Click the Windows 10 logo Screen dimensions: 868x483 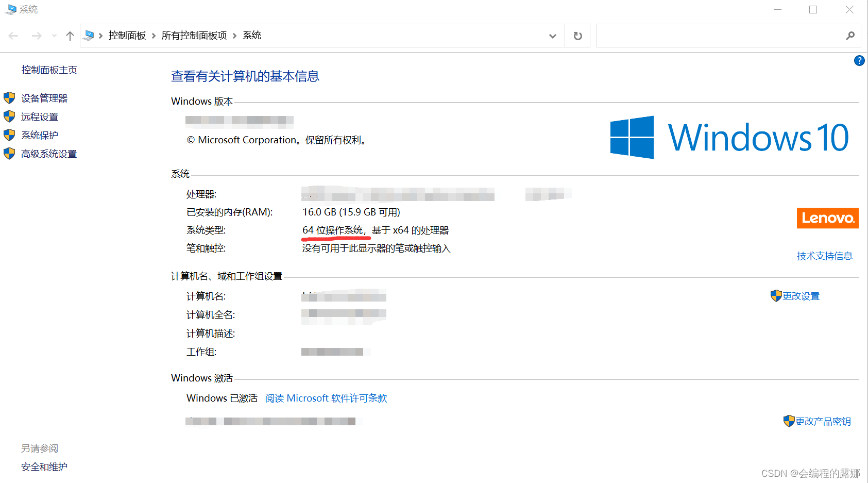click(729, 137)
